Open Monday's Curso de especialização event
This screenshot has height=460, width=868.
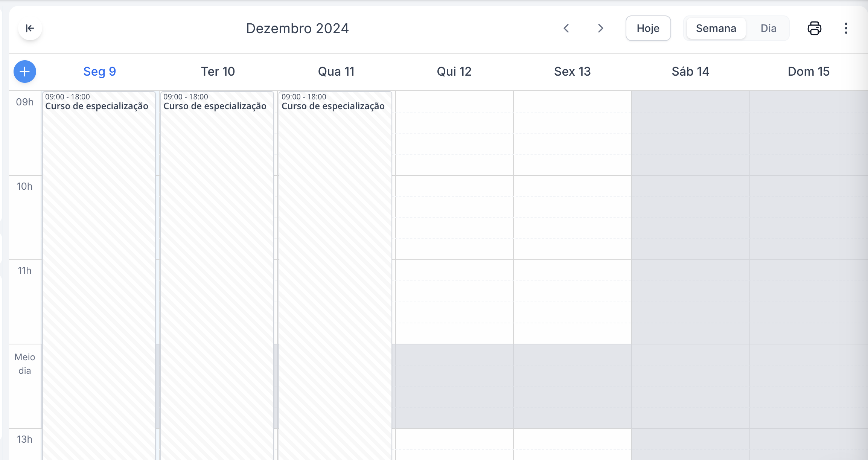tap(99, 226)
